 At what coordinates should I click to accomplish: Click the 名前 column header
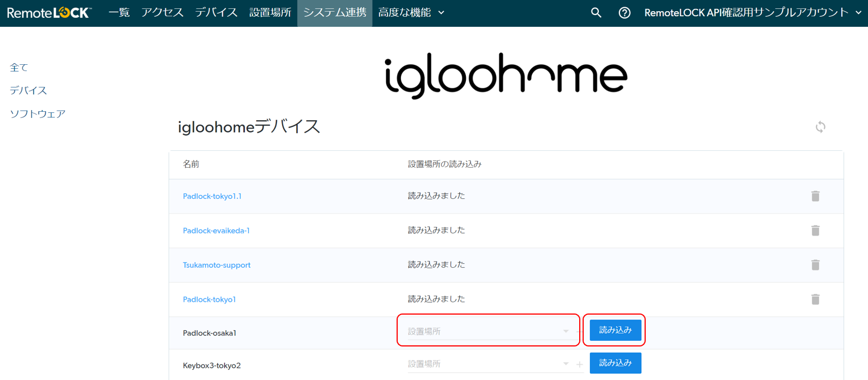click(191, 164)
